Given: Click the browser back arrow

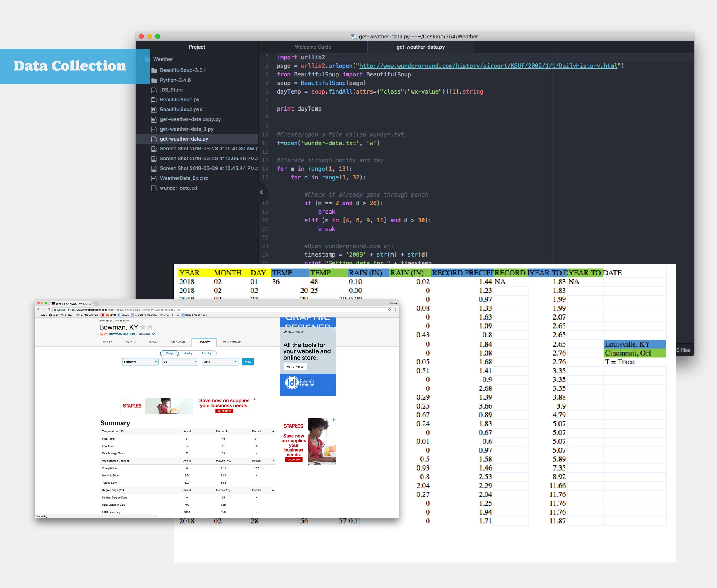Looking at the screenshot, I should 38,310.
